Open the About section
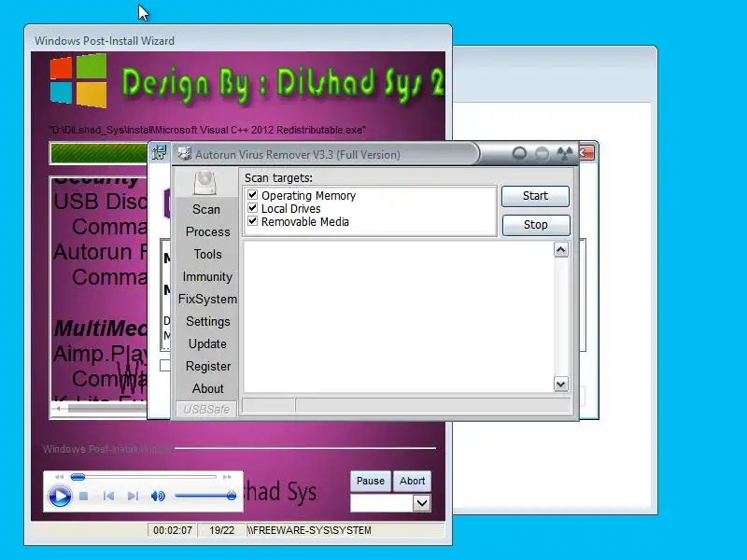This screenshot has height=560, width=747. tap(207, 388)
